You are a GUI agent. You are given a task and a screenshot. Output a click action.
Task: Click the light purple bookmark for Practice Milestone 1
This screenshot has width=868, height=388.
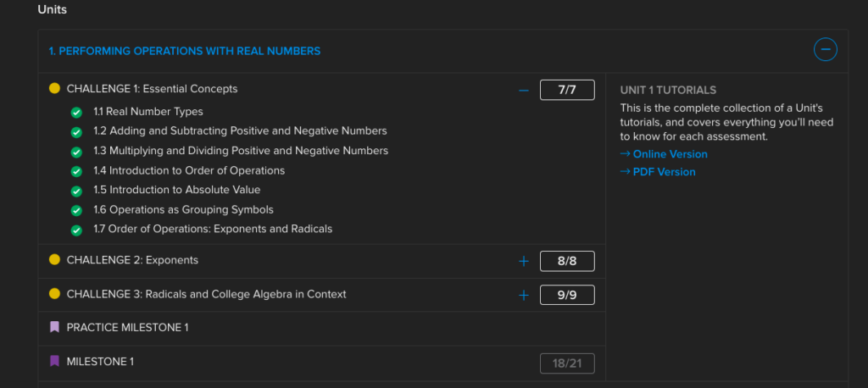click(54, 327)
